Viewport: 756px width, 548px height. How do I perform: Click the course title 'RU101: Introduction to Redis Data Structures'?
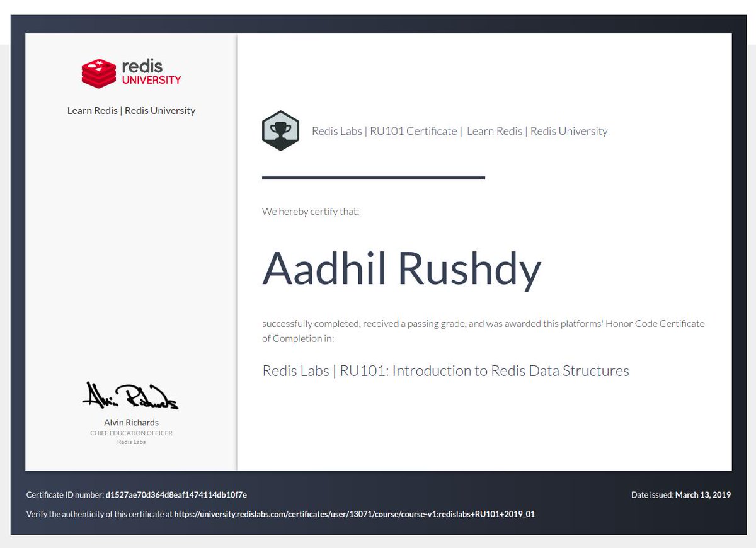484,370
